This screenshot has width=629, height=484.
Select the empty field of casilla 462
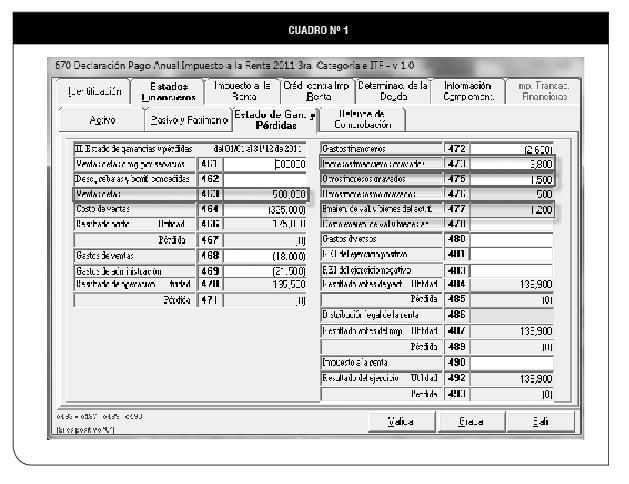point(265,179)
